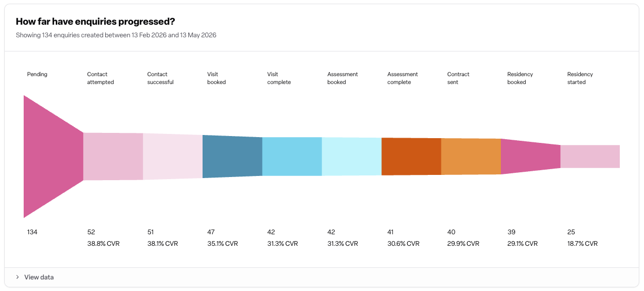Screen dimensions: 644x291
Task: Select the 18.7% CVR value
Action: tap(582, 244)
